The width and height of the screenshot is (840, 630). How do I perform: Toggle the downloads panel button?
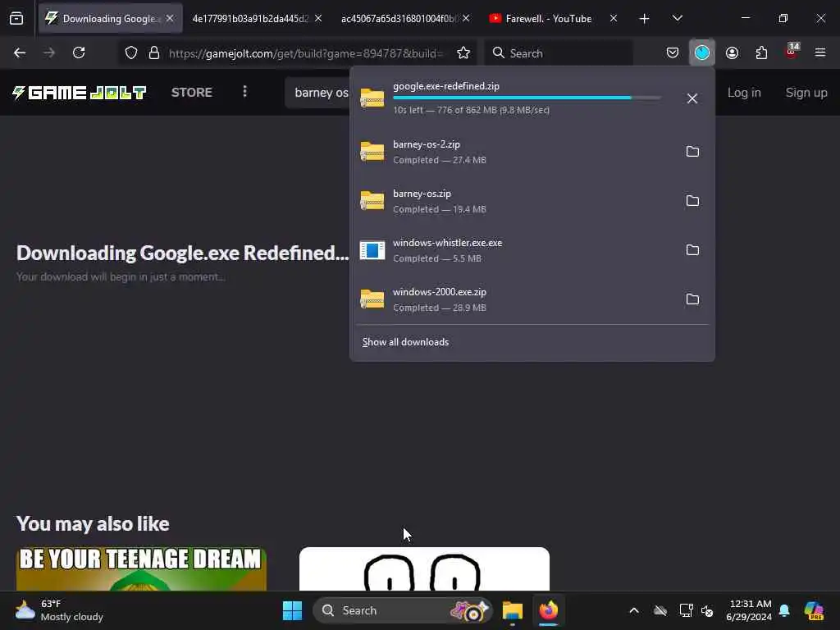702,53
